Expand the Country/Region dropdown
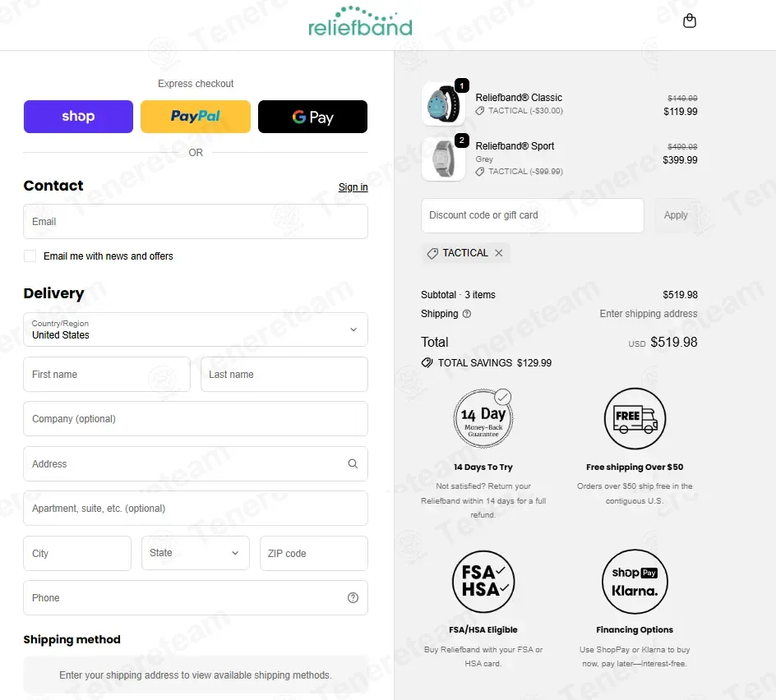776x700 pixels. (x=196, y=329)
